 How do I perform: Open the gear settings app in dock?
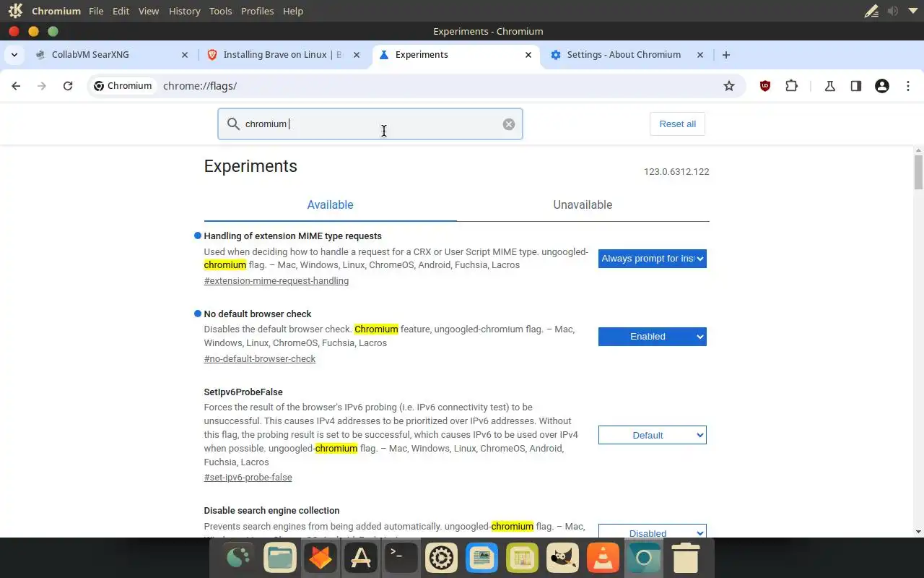coord(442,558)
